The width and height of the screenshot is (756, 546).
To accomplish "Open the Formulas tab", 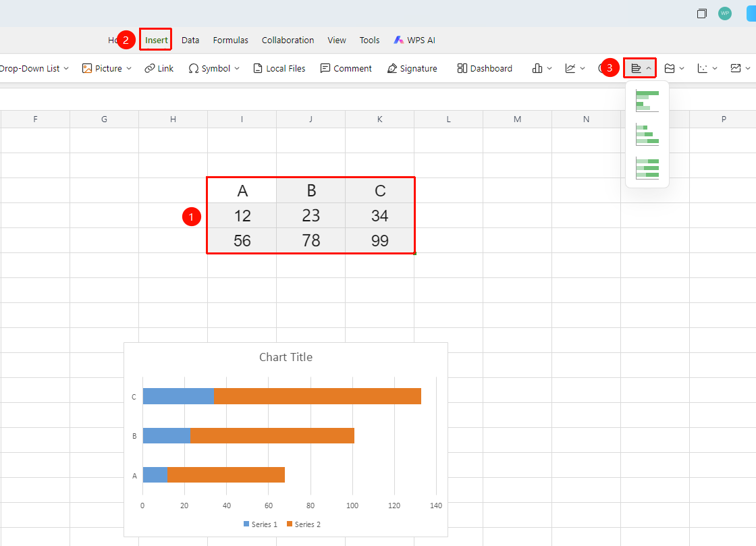I will tap(230, 40).
